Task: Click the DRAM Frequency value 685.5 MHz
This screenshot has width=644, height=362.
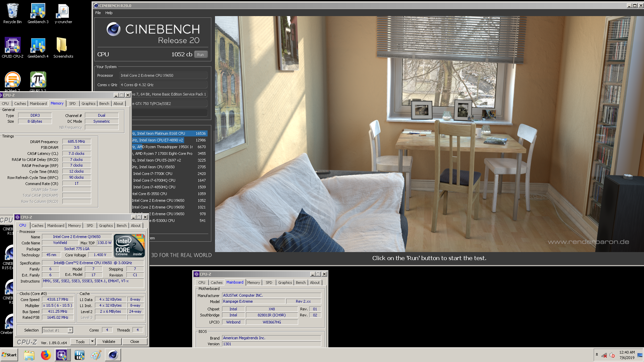Action: (76, 142)
